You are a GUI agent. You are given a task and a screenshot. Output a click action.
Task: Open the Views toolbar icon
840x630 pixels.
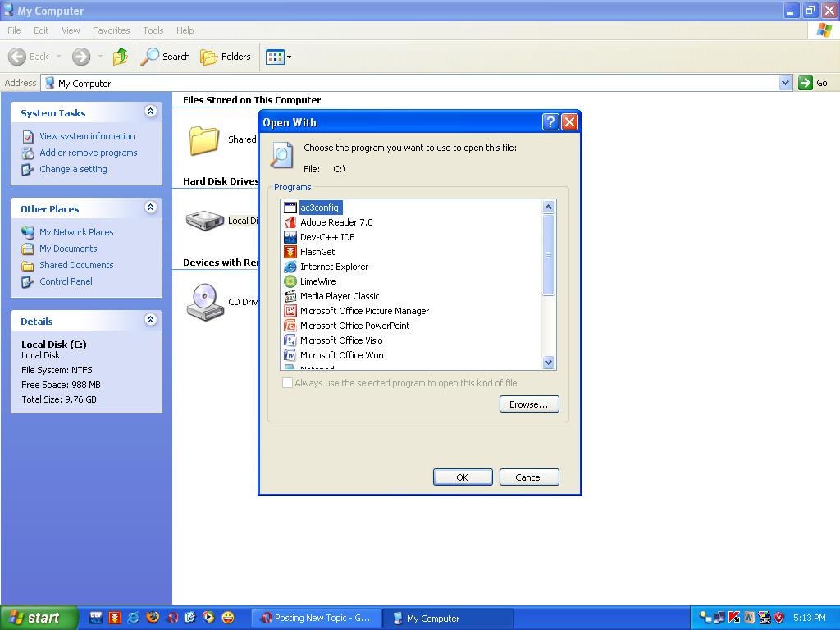click(275, 57)
